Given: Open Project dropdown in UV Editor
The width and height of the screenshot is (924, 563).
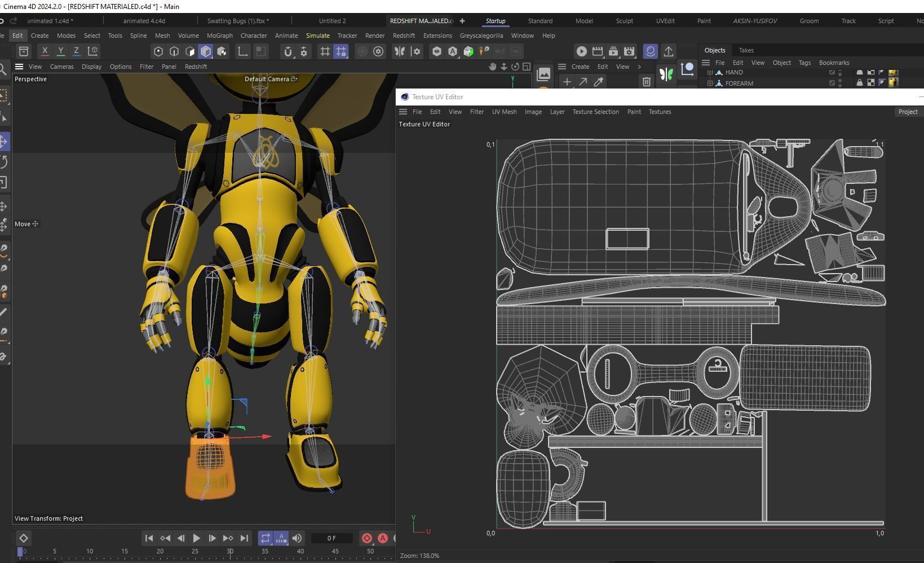Looking at the screenshot, I should tap(908, 112).
